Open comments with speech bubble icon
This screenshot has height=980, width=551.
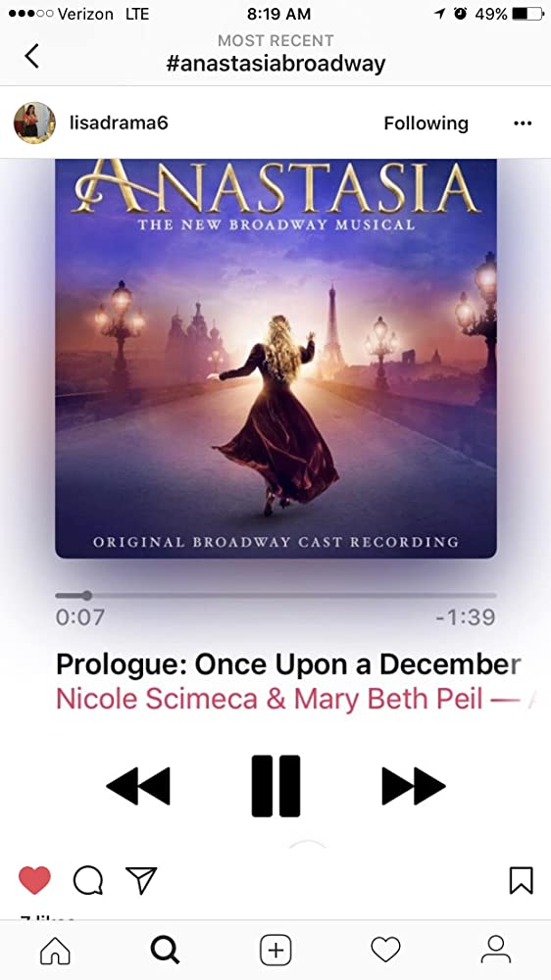[x=88, y=880]
